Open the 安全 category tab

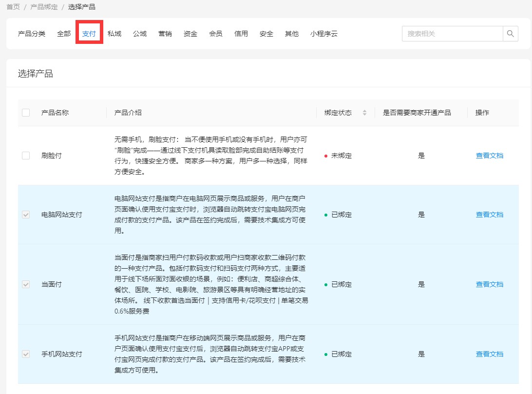(x=266, y=34)
